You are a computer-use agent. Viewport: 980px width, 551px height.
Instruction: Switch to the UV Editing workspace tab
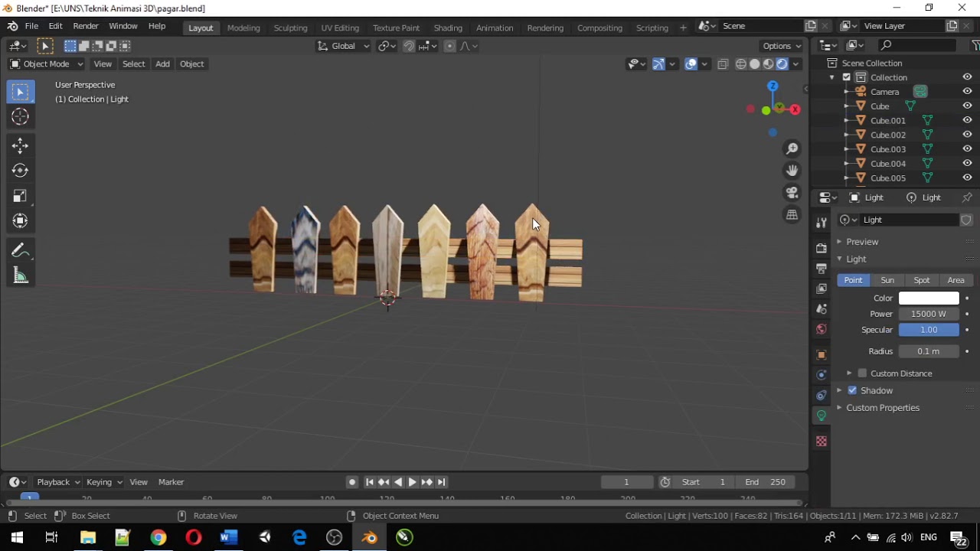340,28
